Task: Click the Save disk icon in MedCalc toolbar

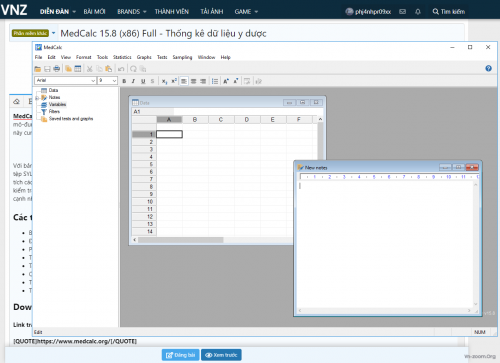Action: click(47, 69)
